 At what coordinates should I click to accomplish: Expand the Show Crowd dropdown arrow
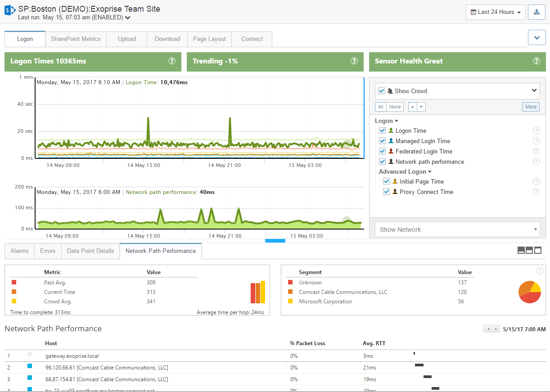[534, 90]
